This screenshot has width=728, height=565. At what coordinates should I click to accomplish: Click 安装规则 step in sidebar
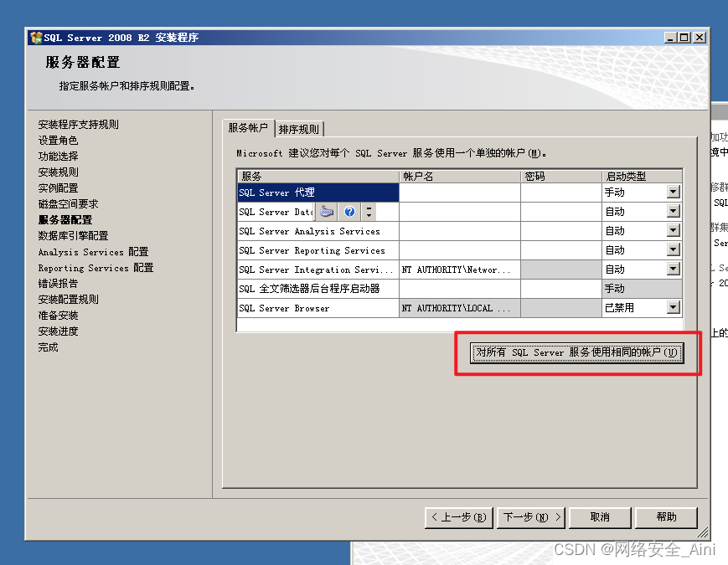58,172
